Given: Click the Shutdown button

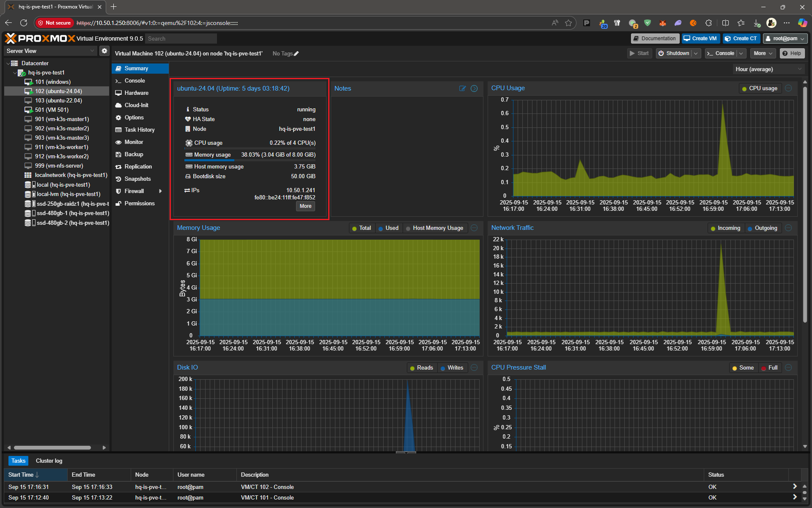Looking at the screenshot, I should click(674, 53).
